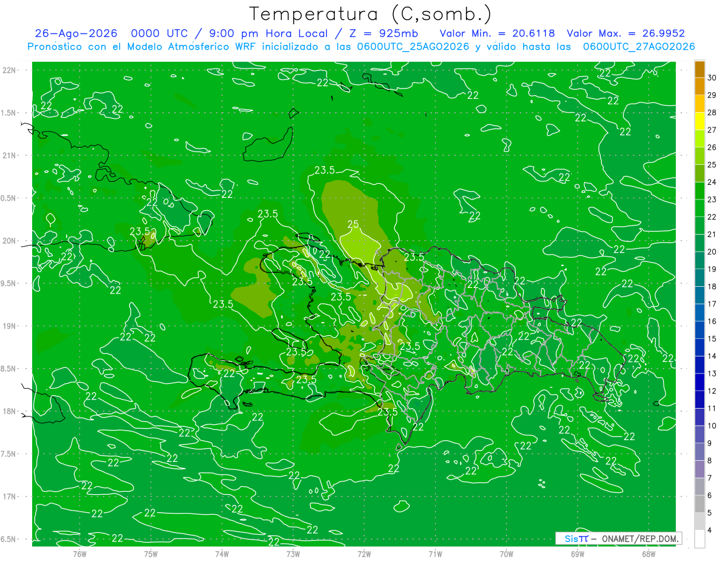Click the color scale label "30"
The height and width of the screenshot is (562, 728).
click(712, 77)
